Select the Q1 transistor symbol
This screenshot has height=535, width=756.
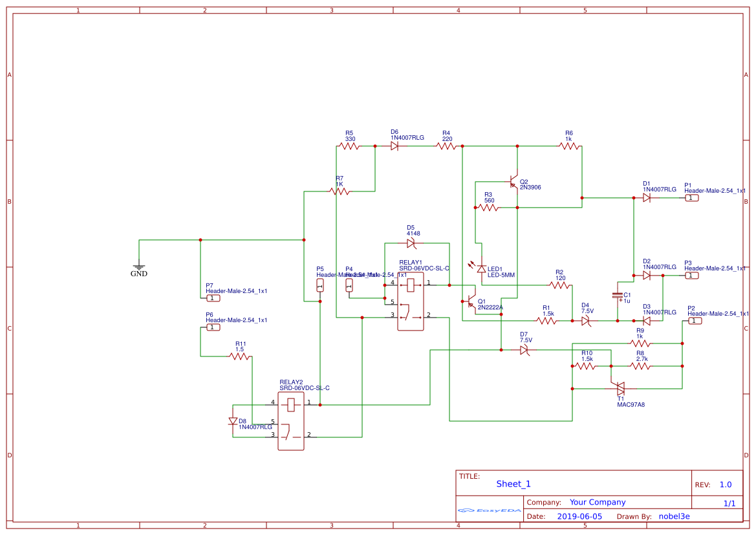tap(471, 302)
